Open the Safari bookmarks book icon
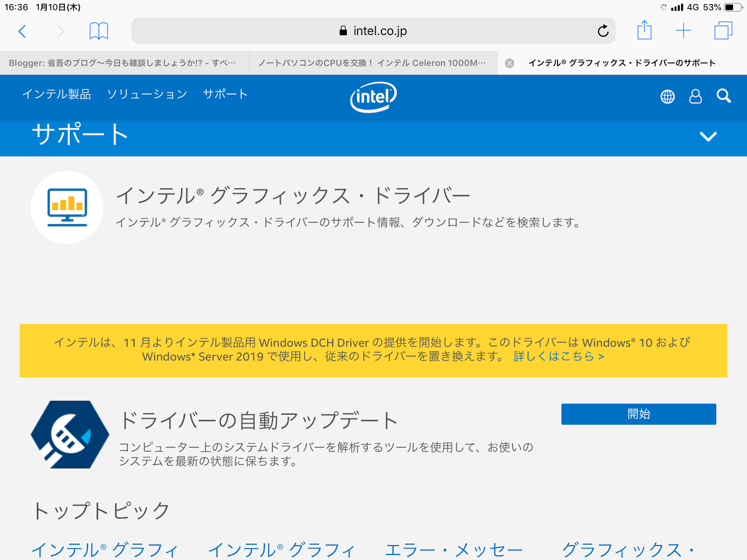The width and height of the screenshot is (747, 560). point(99,31)
